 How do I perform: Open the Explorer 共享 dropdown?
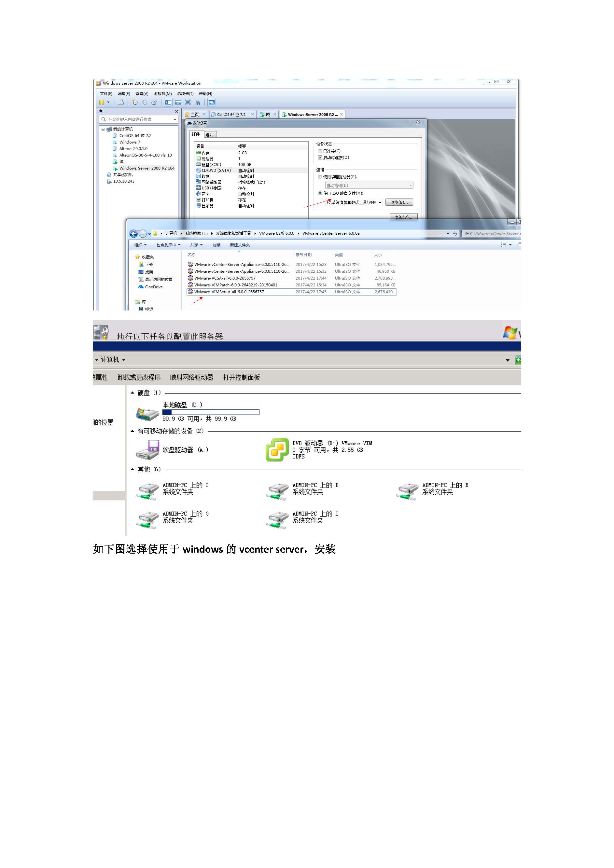(x=196, y=245)
